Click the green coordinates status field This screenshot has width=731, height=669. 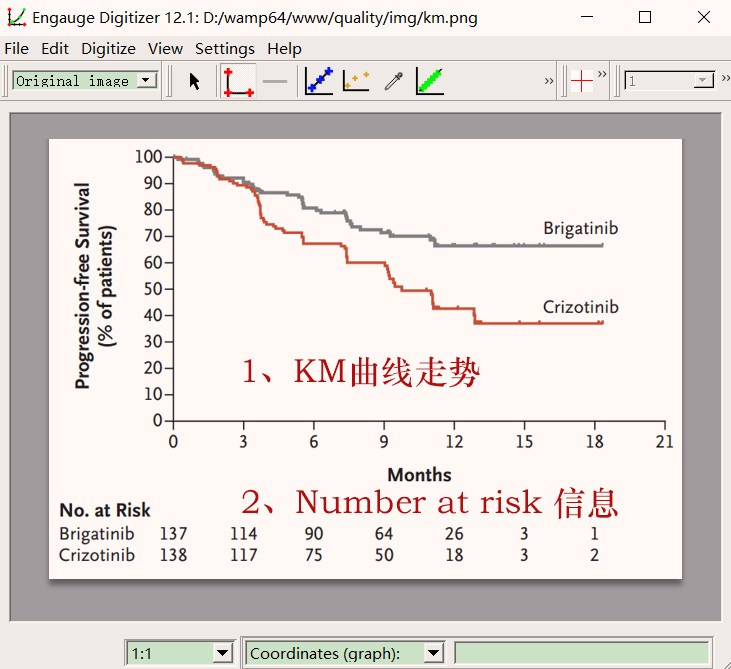pyautogui.click(x=582, y=653)
